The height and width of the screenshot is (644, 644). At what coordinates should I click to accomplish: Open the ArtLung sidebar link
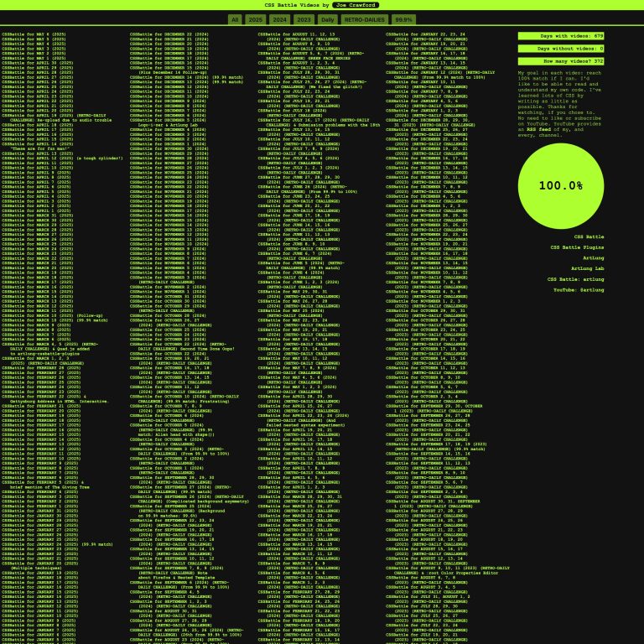coord(593,258)
